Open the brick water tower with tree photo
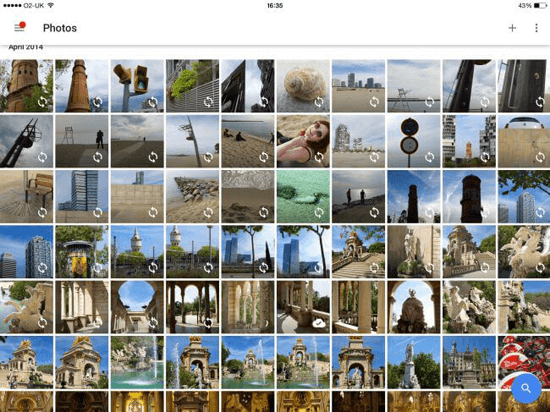550x412 pixels. coord(26,86)
